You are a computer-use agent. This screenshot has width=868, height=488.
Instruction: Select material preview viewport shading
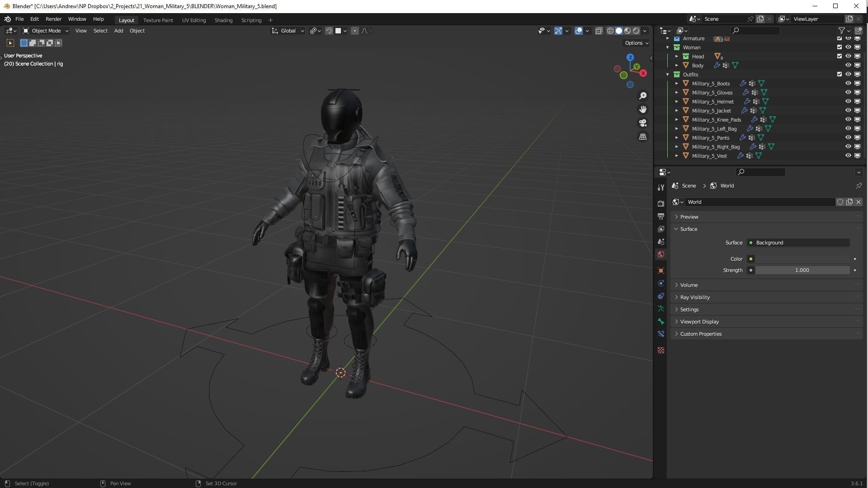coord(627,31)
